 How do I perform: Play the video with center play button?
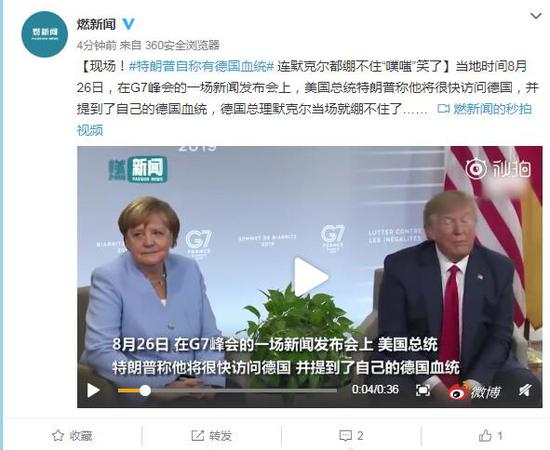[x=310, y=277]
